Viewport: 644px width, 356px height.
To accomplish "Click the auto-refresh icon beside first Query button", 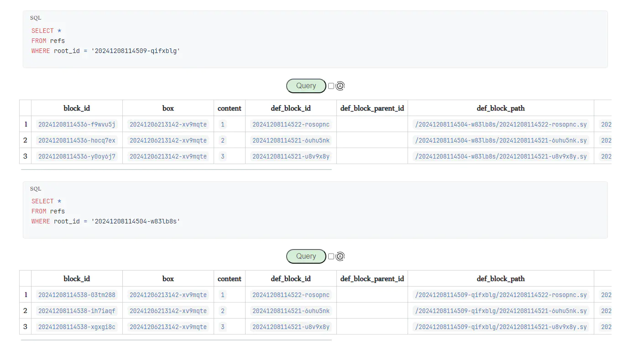I will pos(340,86).
